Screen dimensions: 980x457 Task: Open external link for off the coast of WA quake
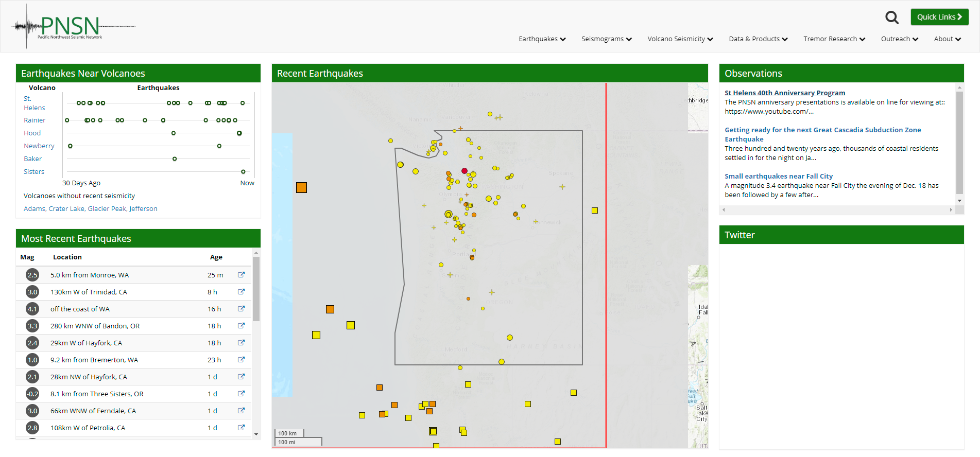pos(241,309)
